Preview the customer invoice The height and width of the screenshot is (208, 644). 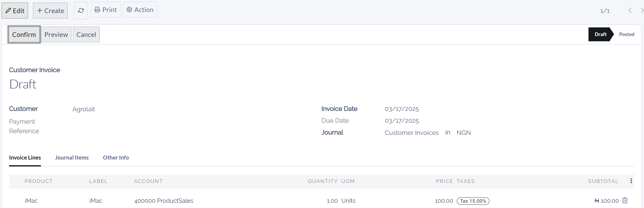[x=56, y=34]
